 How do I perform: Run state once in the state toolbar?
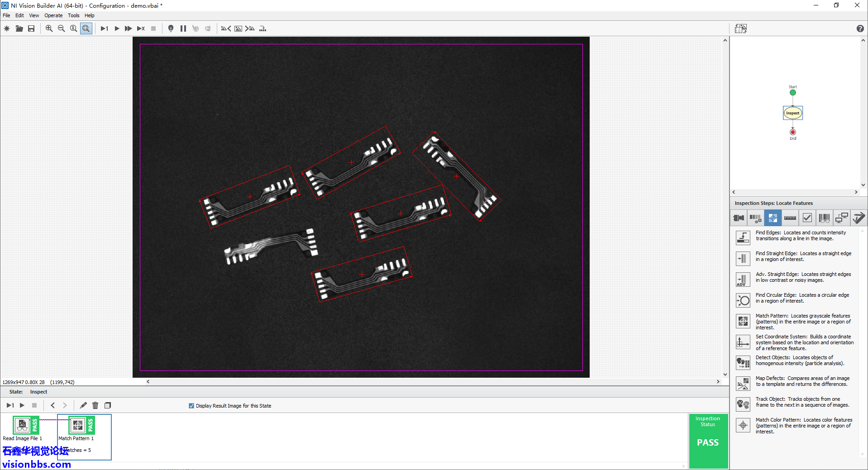(x=10, y=405)
